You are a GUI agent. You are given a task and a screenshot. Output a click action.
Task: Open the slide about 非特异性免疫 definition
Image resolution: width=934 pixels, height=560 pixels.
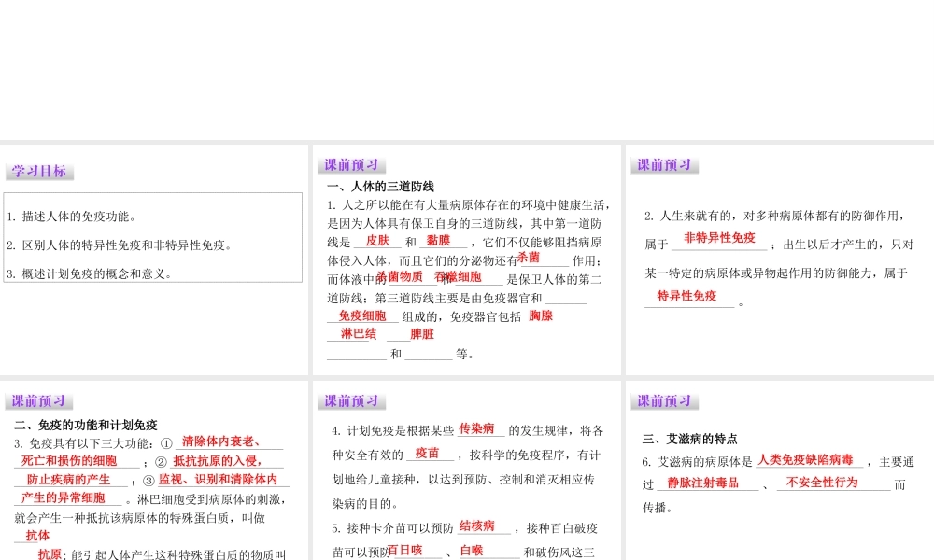[780, 259]
